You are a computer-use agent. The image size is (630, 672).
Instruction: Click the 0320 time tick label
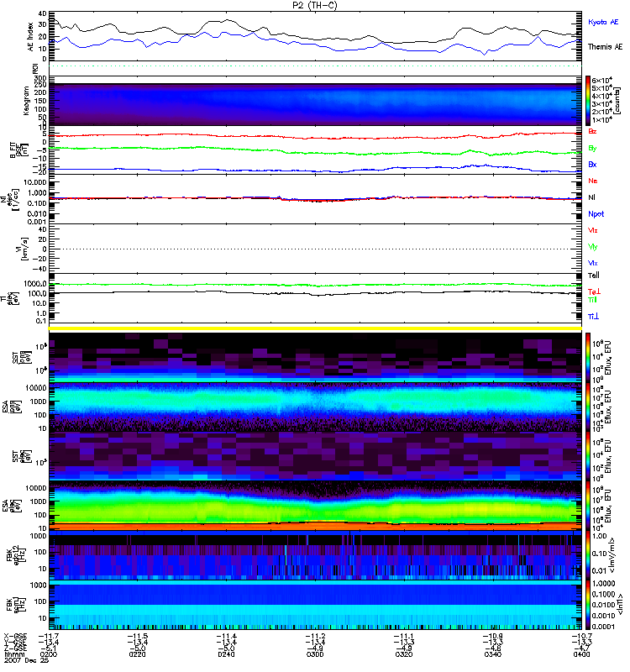pyautogui.click(x=404, y=654)
